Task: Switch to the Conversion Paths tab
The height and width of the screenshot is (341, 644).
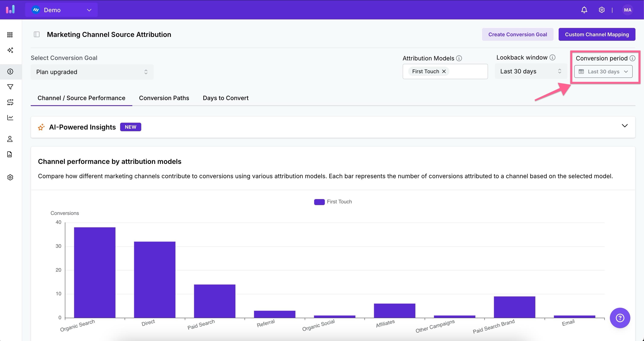Action: [x=164, y=98]
